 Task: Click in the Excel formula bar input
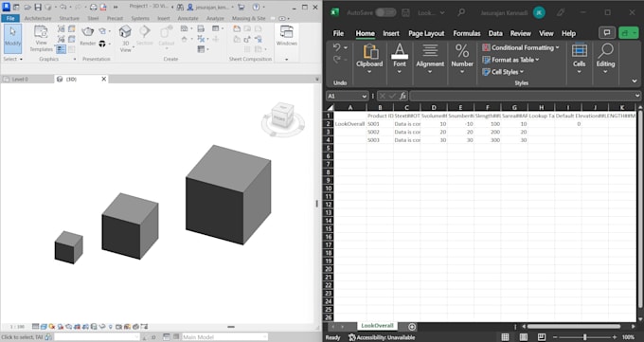pos(522,96)
